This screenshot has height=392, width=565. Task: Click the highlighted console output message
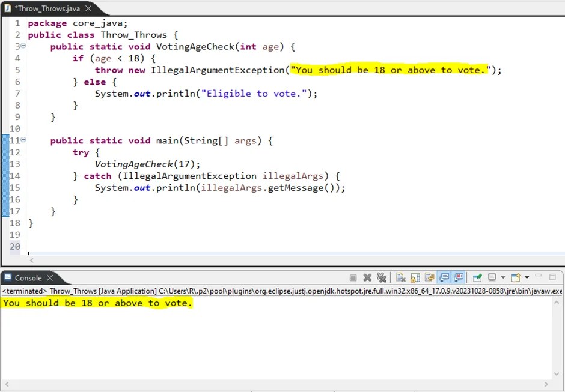[x=97, y=303]
